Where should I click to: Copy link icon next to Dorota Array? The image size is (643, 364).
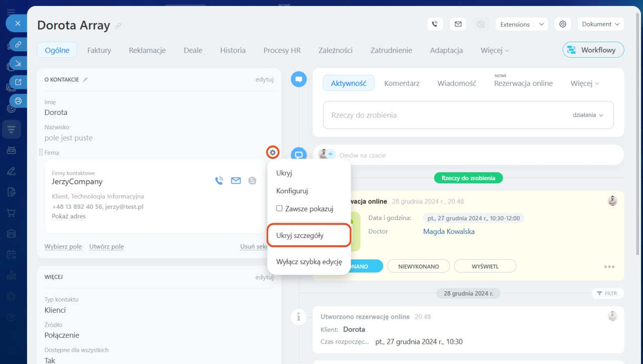pos(118,26)
